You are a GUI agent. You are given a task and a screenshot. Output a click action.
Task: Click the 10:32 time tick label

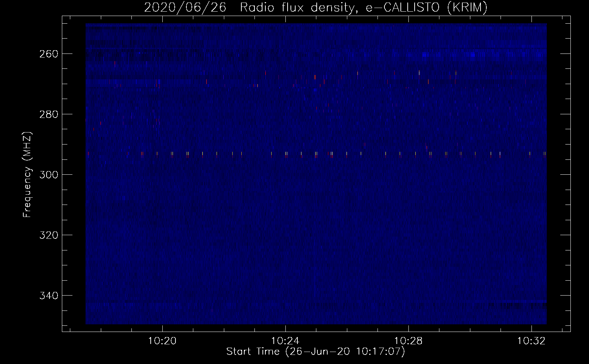click(x=532, y=341)
